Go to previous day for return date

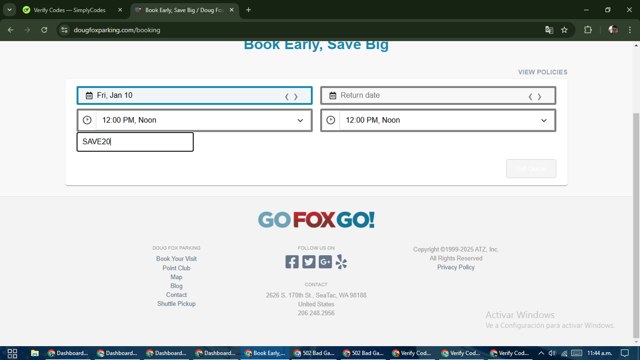point(530,97)
